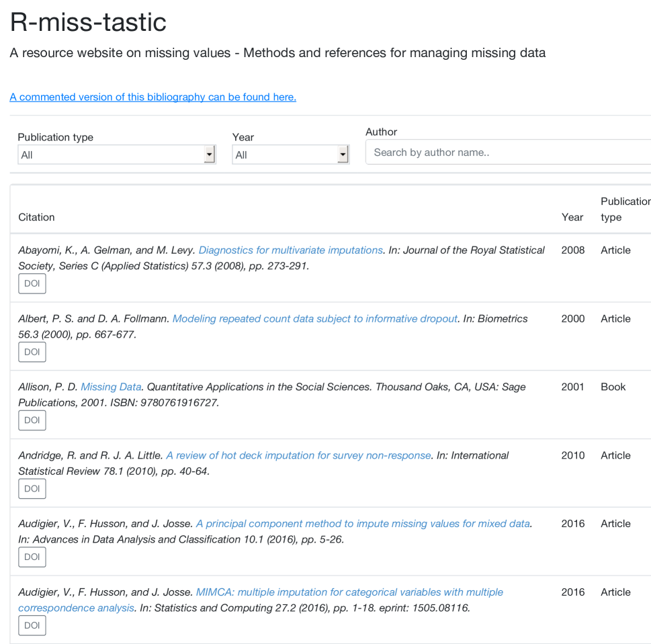Open the MIMCA multiple imputation article link
The width and height of the screenshot is (651, 644).
349,592
